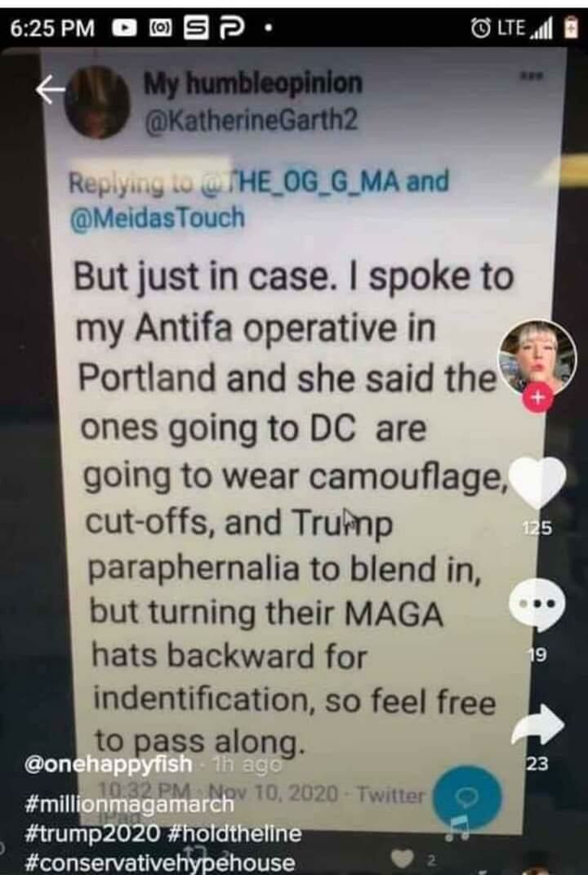Screen dimensions: 588x875
Task: Share the video using the arrow icon
Action: click(537, 725)
